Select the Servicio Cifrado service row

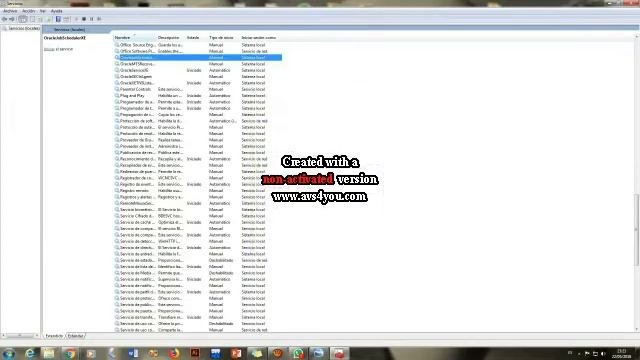(198, 216)
